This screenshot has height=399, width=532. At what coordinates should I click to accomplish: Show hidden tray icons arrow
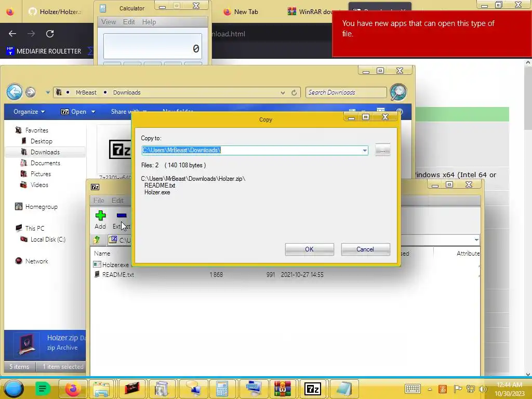click(430, 389)
